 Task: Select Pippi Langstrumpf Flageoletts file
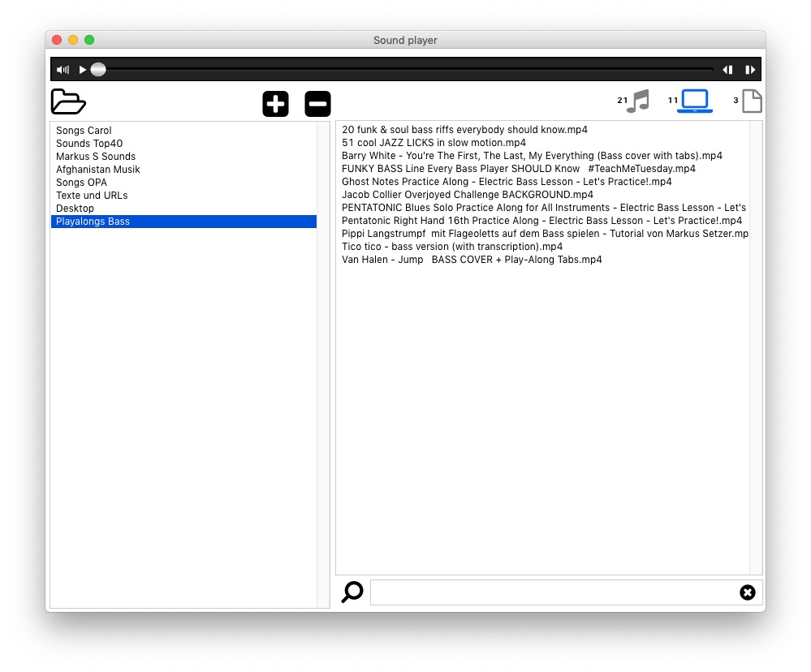(x=542, y=234)
